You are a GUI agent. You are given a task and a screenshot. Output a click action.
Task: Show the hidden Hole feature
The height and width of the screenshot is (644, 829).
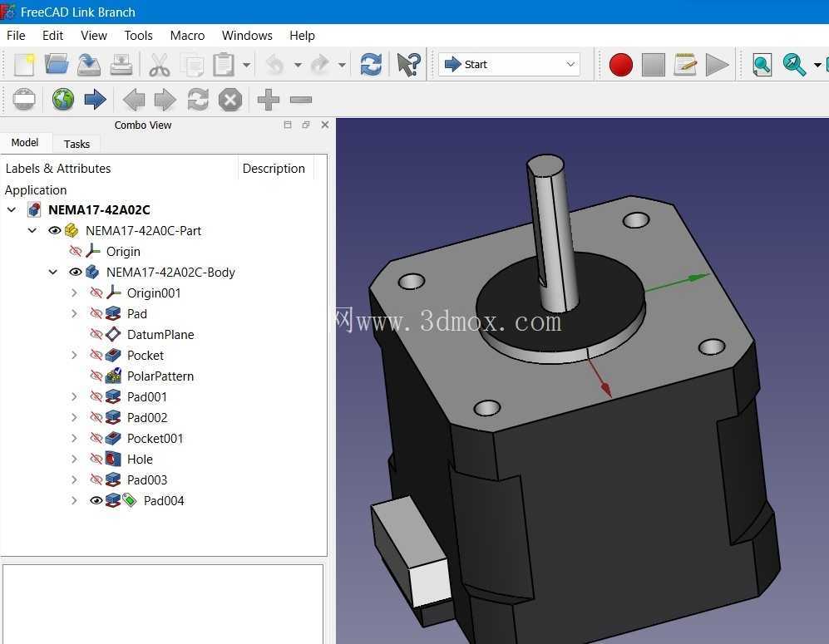click(x=96, y=459)
